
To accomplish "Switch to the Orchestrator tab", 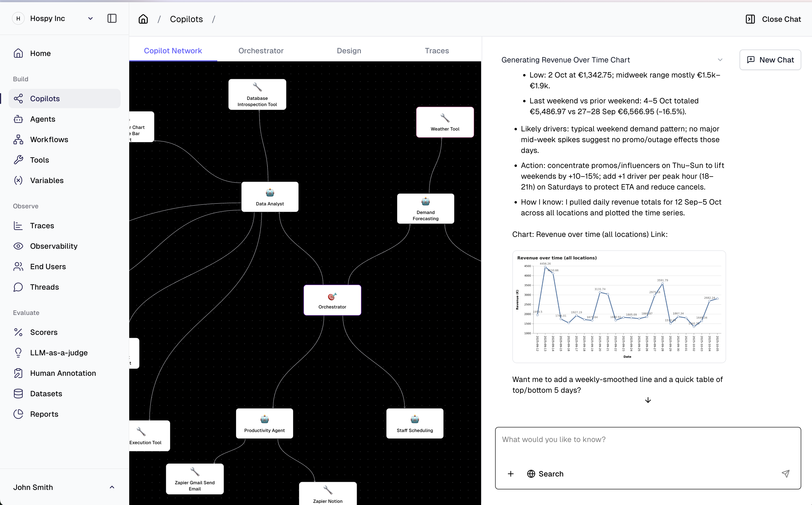I will click(261, 50).
